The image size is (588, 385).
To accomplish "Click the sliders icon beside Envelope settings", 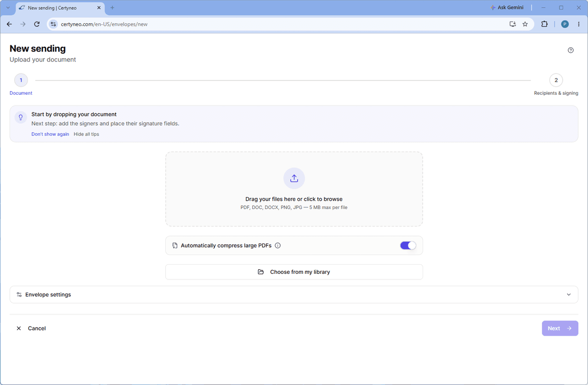I will click(x=19, y=294).
